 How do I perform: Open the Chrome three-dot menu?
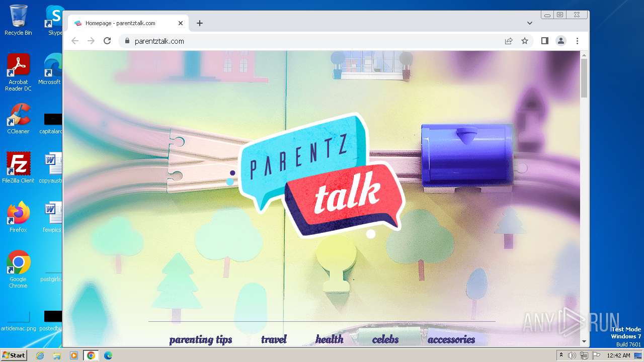pyautogui.click(x=577, y=41)
